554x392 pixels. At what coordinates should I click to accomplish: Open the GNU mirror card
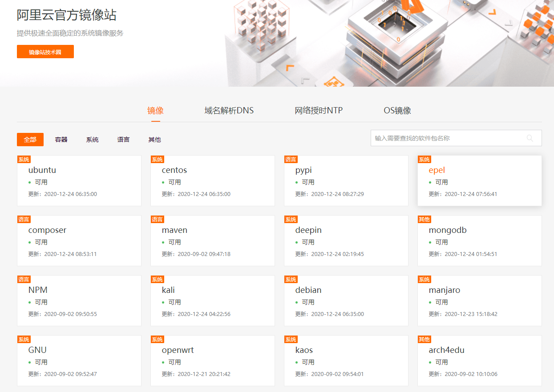pyautogui.click(x=79, y=361)
